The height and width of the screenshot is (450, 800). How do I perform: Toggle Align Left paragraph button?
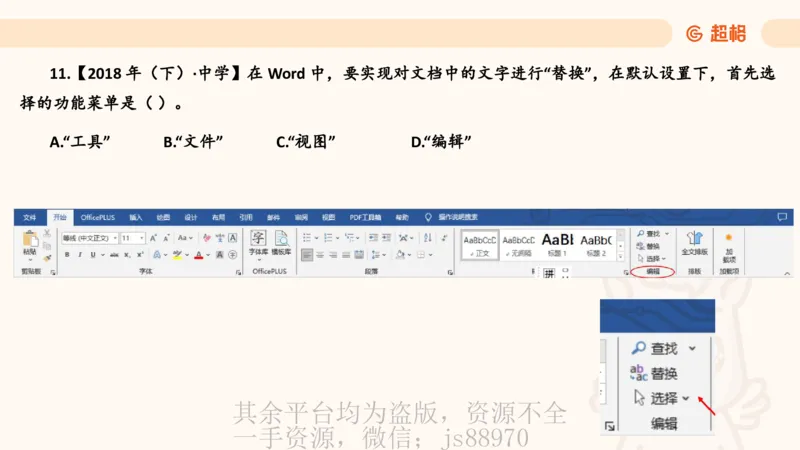click(x=307, y=255)
